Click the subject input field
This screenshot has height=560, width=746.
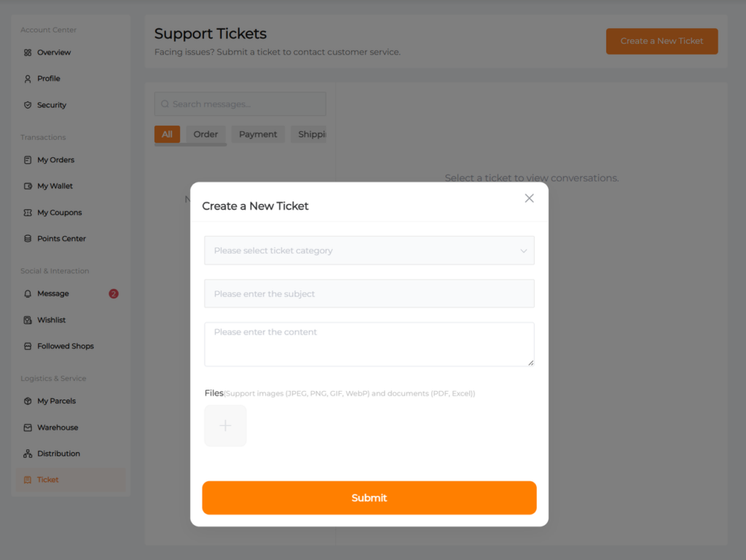(x=369, y=294)
